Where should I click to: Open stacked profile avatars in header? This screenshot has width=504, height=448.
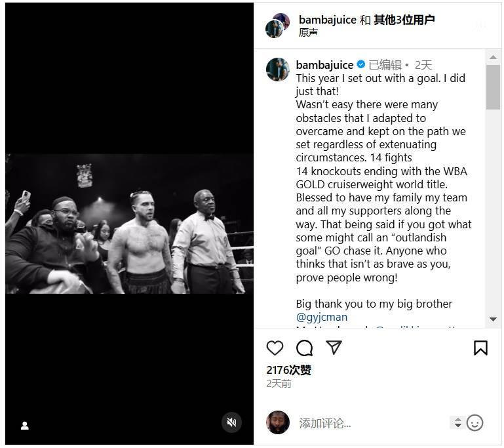[x=277, y=26]
